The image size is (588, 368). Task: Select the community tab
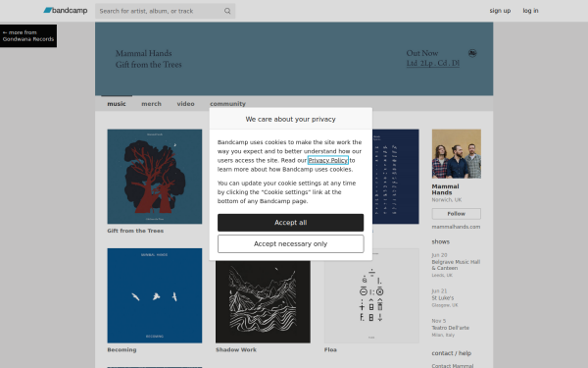[227, 104]
